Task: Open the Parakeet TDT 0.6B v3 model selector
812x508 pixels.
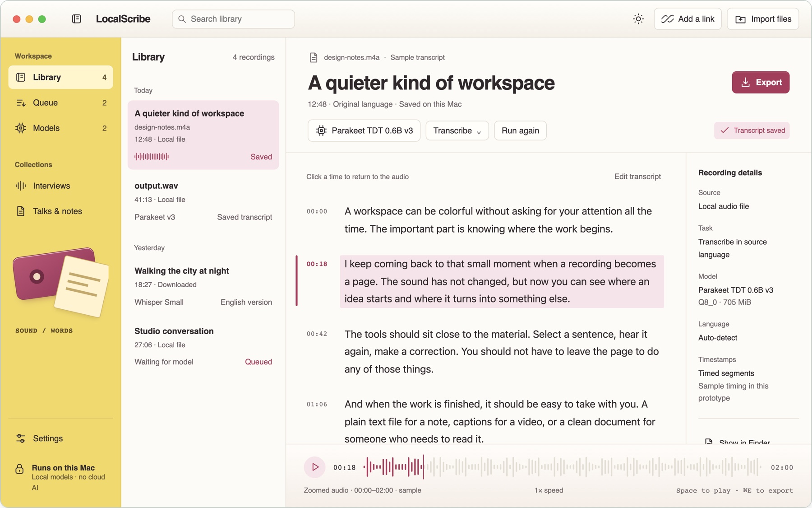Action: 364,130
